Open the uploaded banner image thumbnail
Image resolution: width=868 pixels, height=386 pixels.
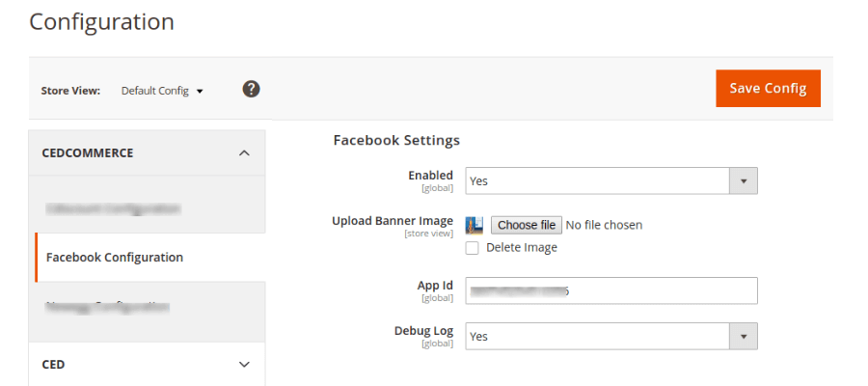point(475,226)
